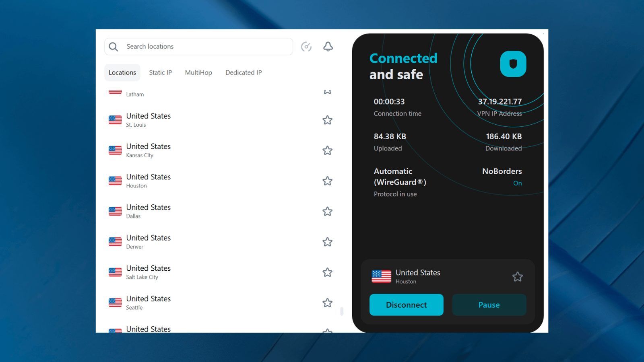
Task: Open the Dedicated IP tab
Action: pos(244,72)
